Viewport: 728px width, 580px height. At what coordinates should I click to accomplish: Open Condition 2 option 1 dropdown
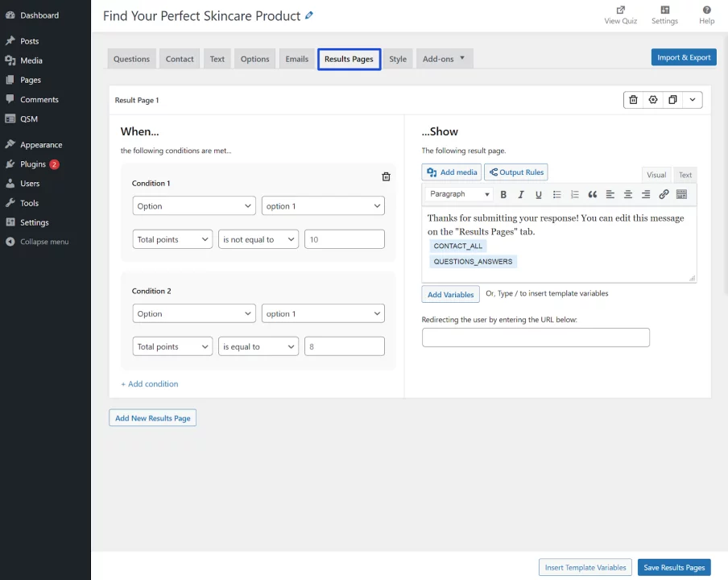(323, 313)
